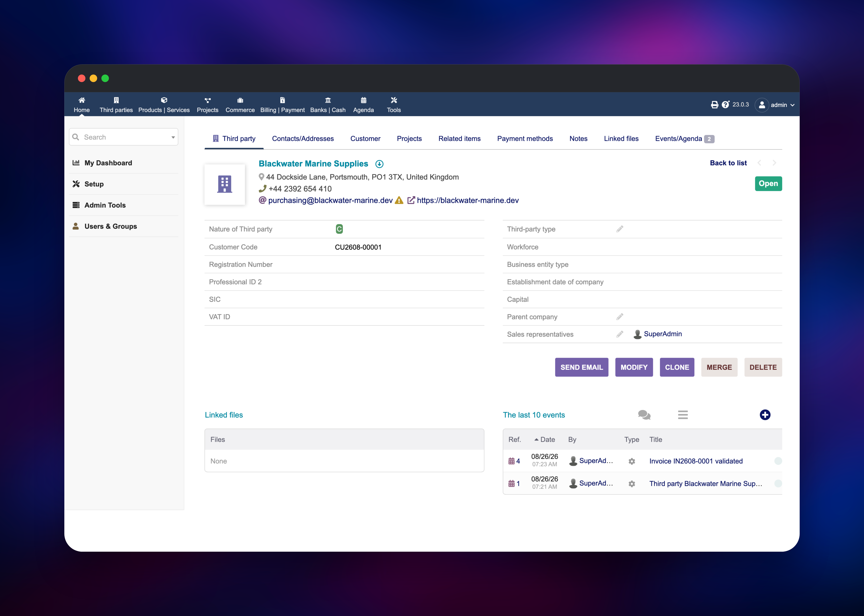Viewport: 864px width, 616px height.
Task: Show events in list view icon
Action: pos(683,415)
